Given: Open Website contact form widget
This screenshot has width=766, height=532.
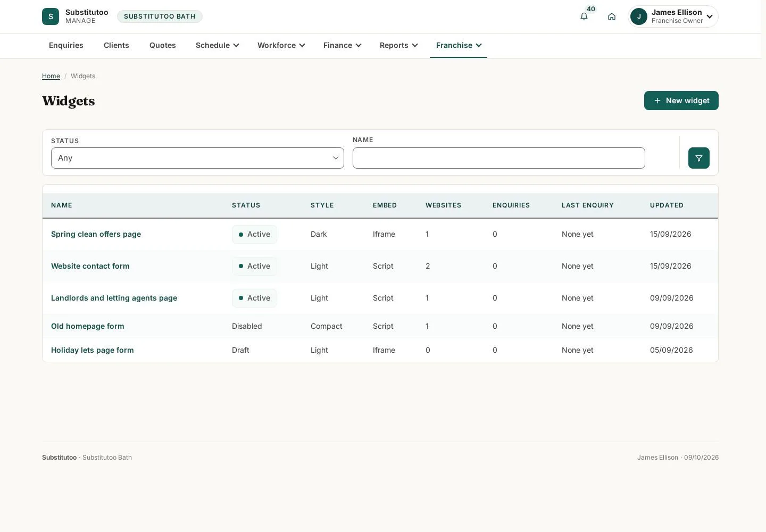Looking at the screenshot, I should tap(90, 266).
